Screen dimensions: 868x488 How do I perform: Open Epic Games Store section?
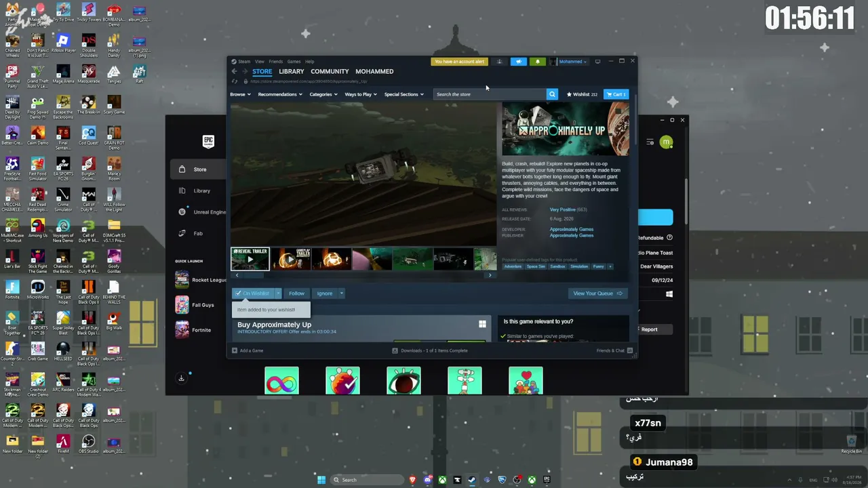pos(199,169)
